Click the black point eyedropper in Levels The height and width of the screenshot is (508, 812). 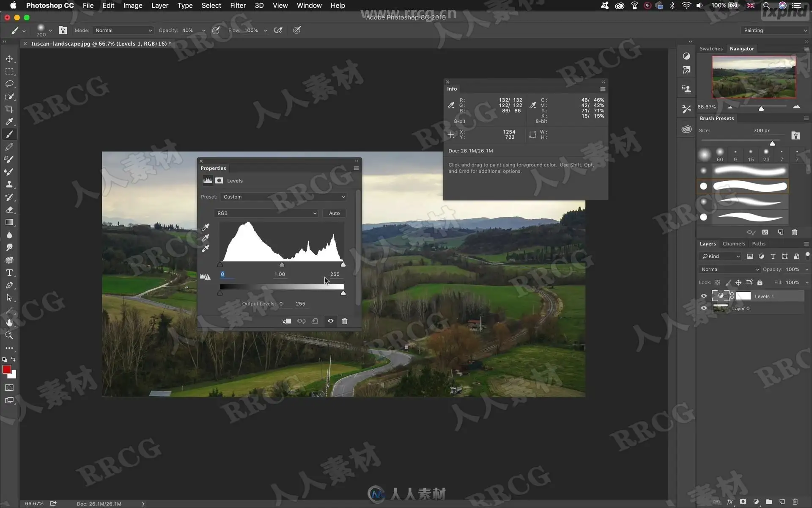(x=206, y=227)
